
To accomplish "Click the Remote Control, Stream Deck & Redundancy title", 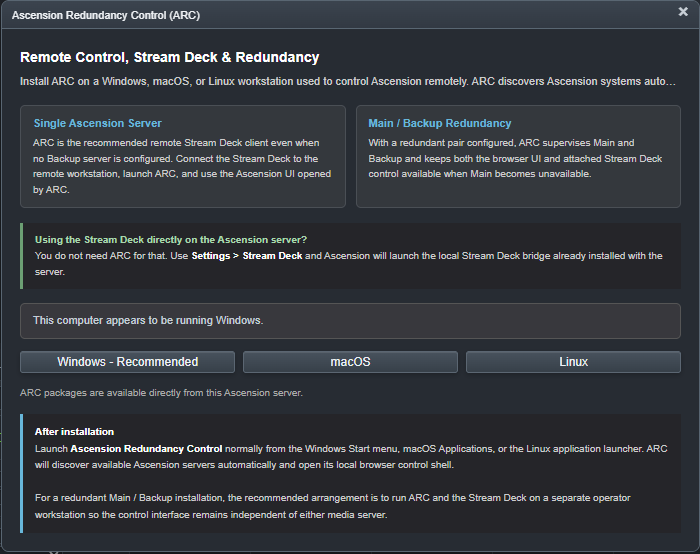I will [x=170, y=57].
